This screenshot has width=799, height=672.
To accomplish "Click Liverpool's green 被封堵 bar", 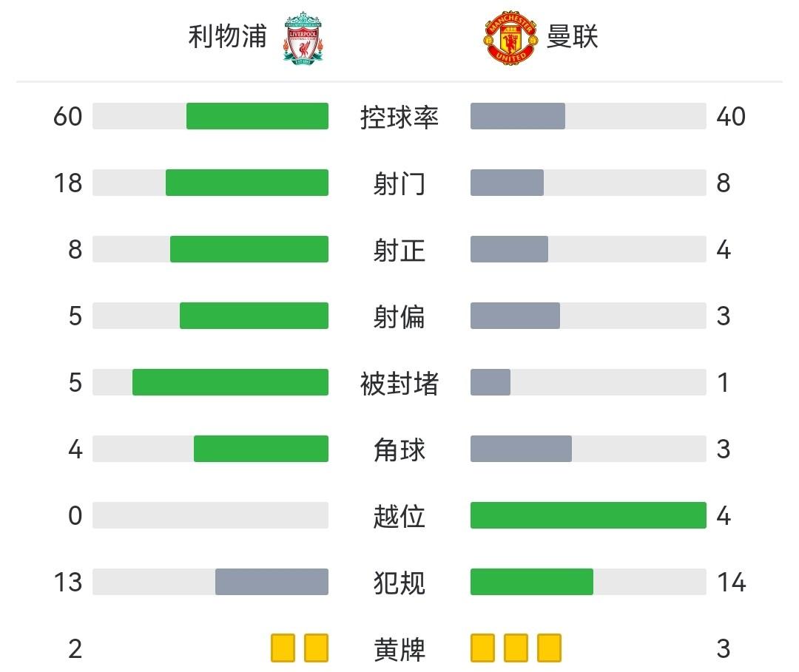I will [x=230, y=382].
